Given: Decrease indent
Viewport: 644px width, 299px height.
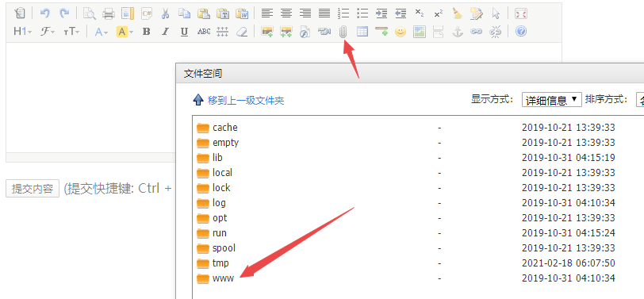Looking at the screenshot, I should click(x=401, y=13).
